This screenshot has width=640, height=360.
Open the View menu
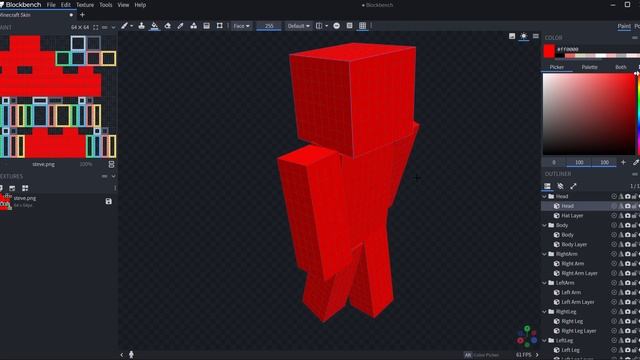click(x=123, y=5)
